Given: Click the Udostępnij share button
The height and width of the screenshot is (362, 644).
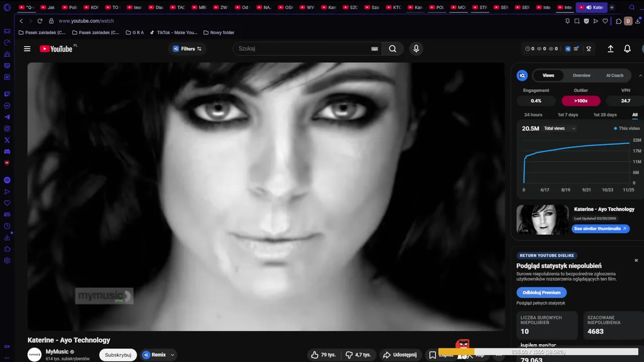Looking at the screenshot, I should [x=400, y=354].
